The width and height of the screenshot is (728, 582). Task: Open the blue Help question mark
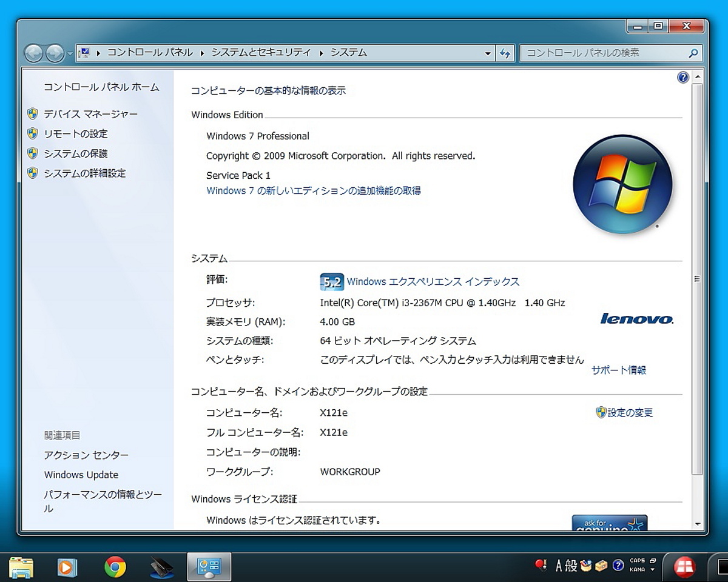tap(683, 77)
